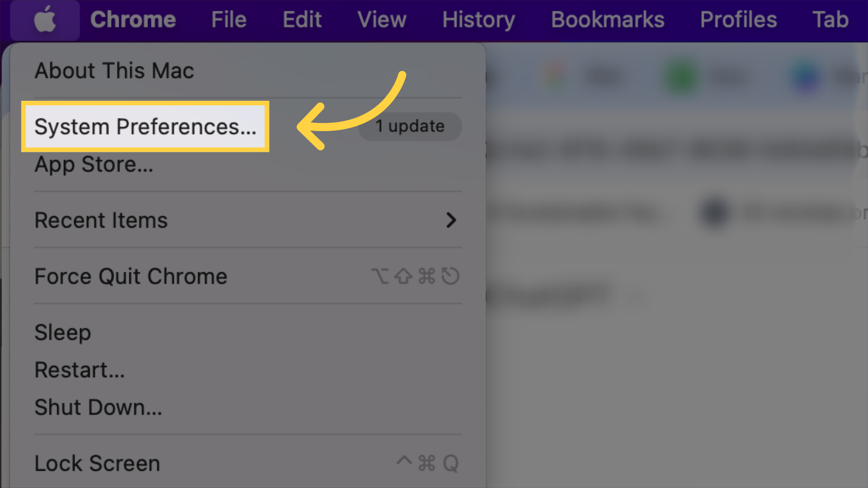Open App Store from Apple menu
The width and height of the screenshot is (868, 488).
point(94,164)
